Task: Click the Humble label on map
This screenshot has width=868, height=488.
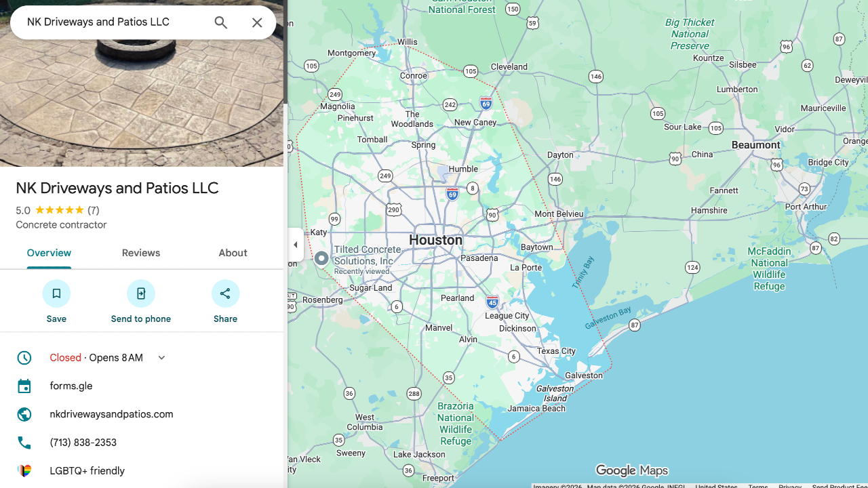Action: pos(464,169)
